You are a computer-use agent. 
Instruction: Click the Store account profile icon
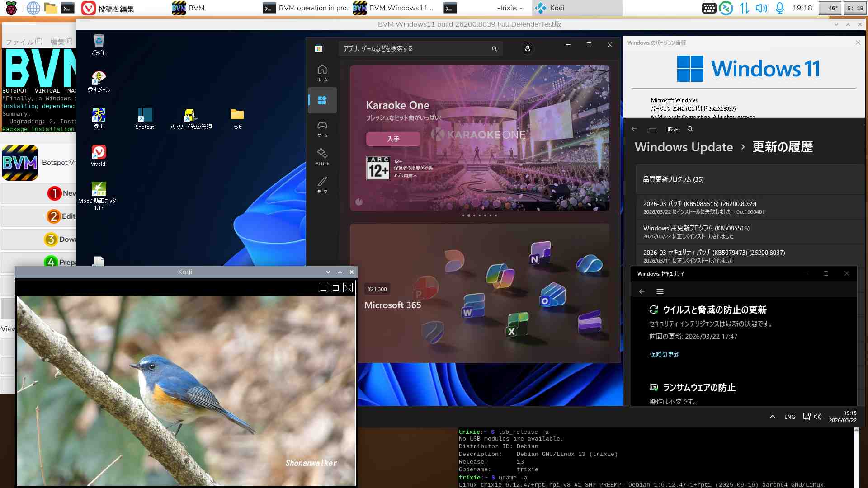(527, 48)
